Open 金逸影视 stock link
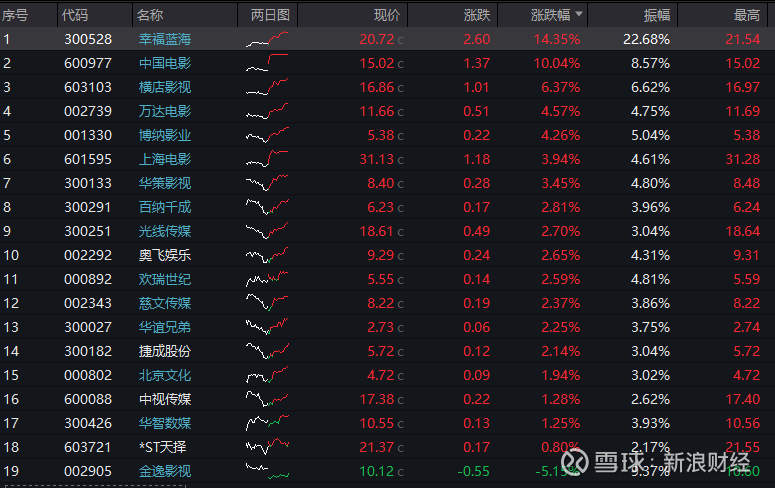This screenshot has height=488, width=775. coord(165,471)
